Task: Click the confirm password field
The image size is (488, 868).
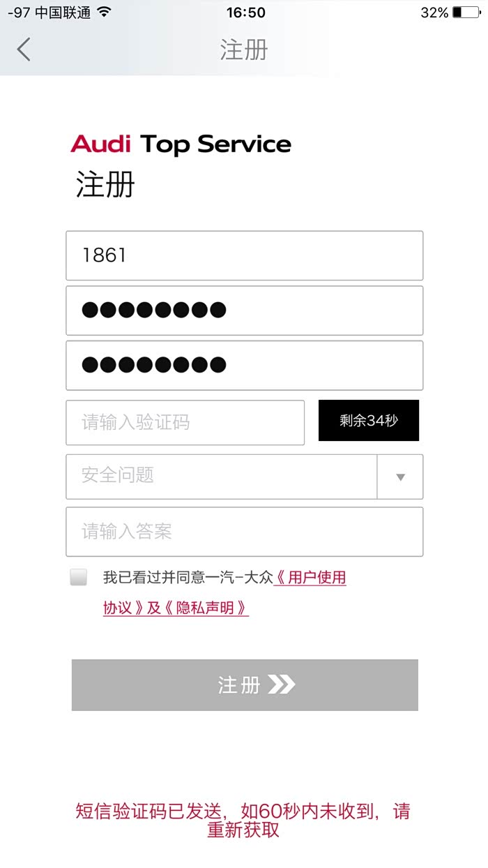Action: (x=244, y=365)
